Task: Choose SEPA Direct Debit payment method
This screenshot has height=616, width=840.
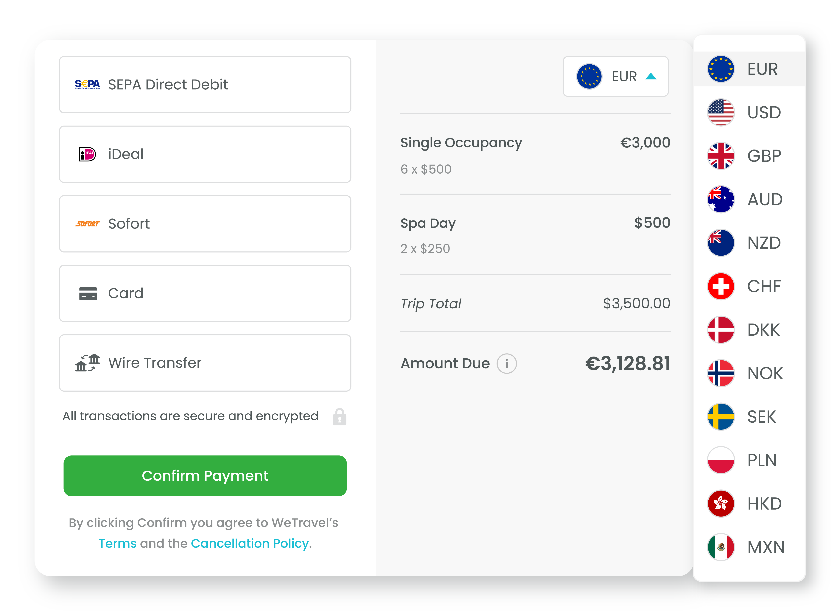Action: [205, 85]
